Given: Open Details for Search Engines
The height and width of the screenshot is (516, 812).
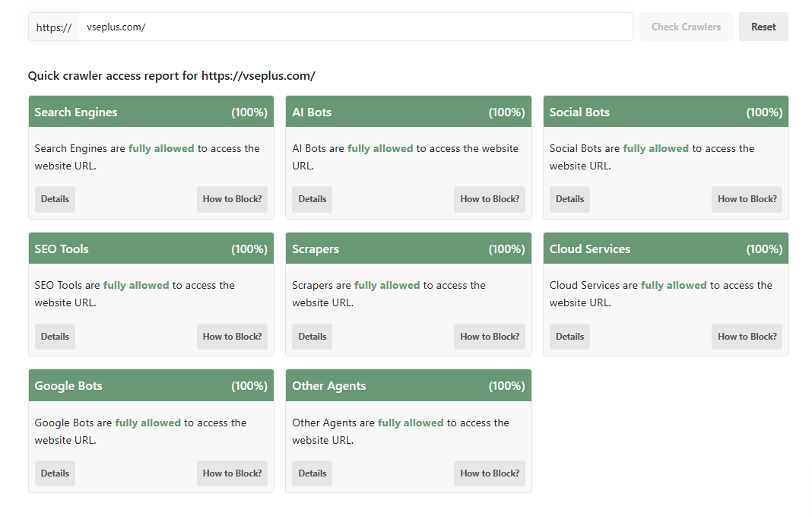Looking at the screenshot, I should [55, 199].
